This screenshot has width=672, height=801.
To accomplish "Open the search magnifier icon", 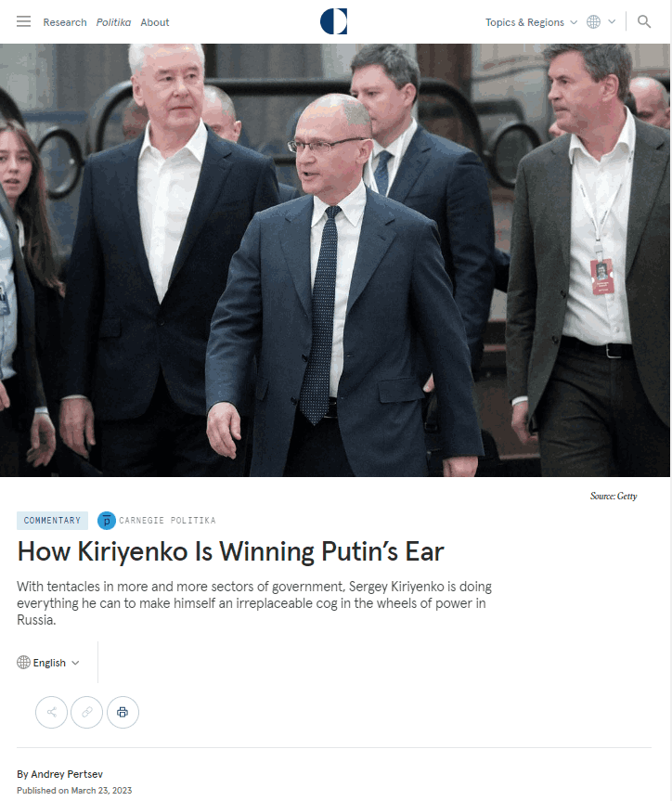I will click(x=644, y=21).
